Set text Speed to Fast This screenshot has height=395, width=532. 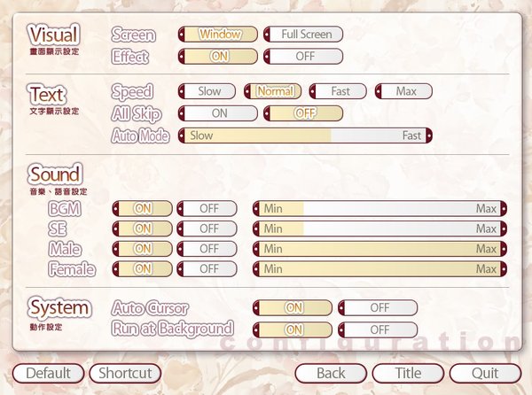click(340, 91)
